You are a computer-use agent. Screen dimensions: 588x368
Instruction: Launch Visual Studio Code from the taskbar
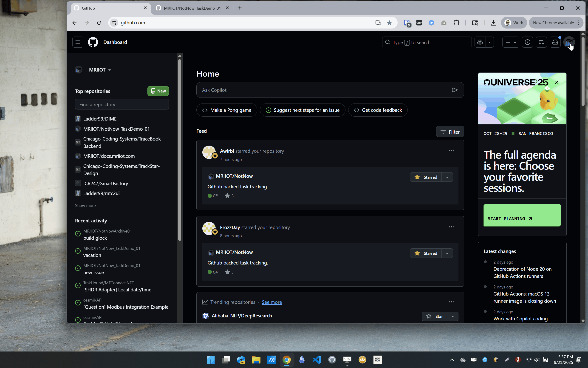[317, 359]
